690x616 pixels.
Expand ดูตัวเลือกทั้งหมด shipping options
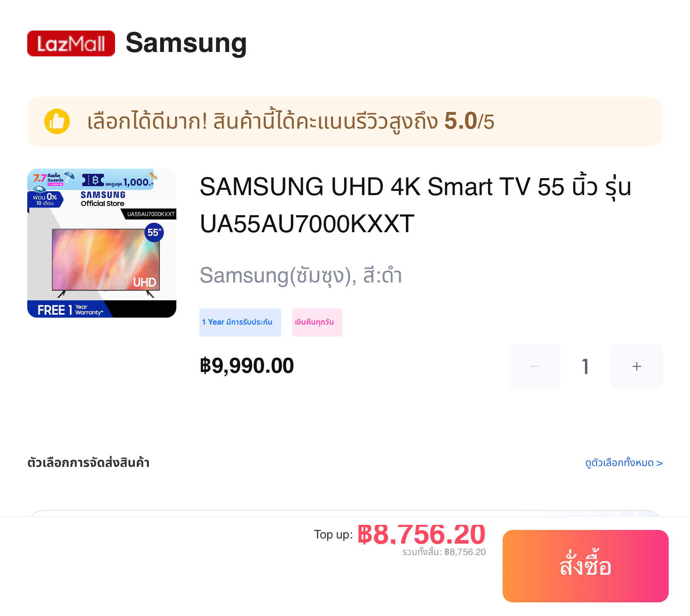624,463
